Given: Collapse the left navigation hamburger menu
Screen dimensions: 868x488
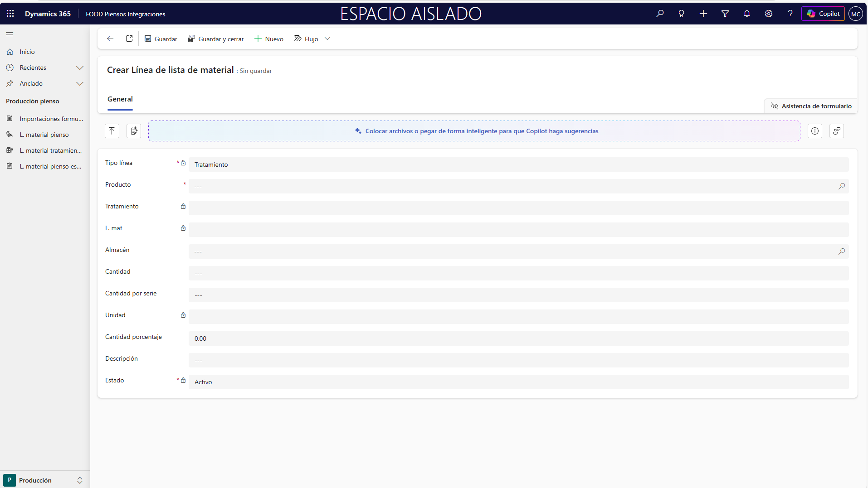Looking at the screenshot, I should point(10,34).
